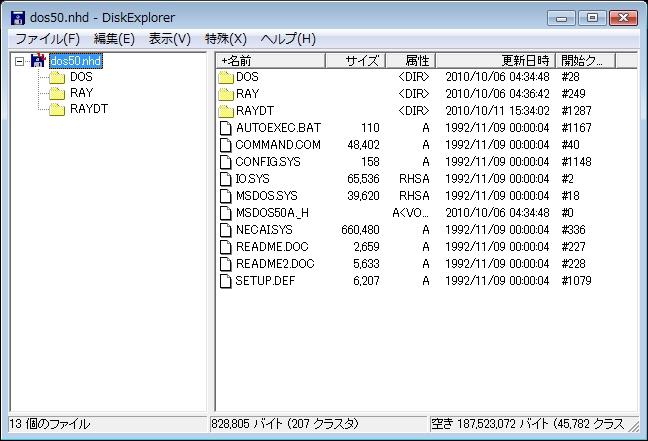
Task: Click status bar 828,805 バイト text
Action: point(285,424)
